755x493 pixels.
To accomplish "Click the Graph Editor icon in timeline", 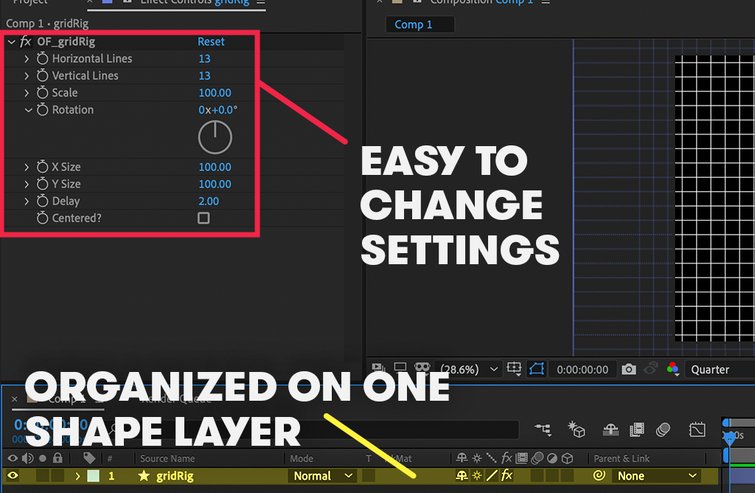I will click(698, 430).
